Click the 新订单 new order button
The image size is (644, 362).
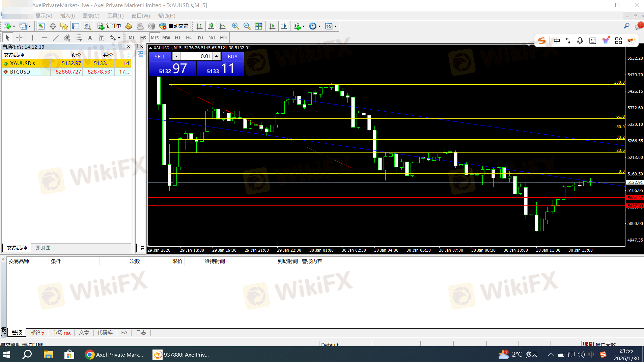point(109,26)
